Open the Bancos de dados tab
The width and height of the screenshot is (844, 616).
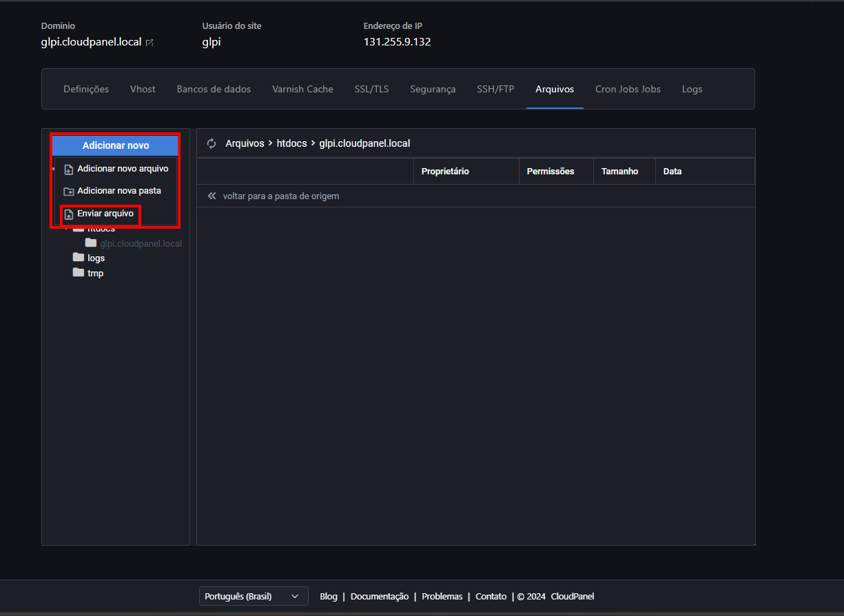point(214,89)
